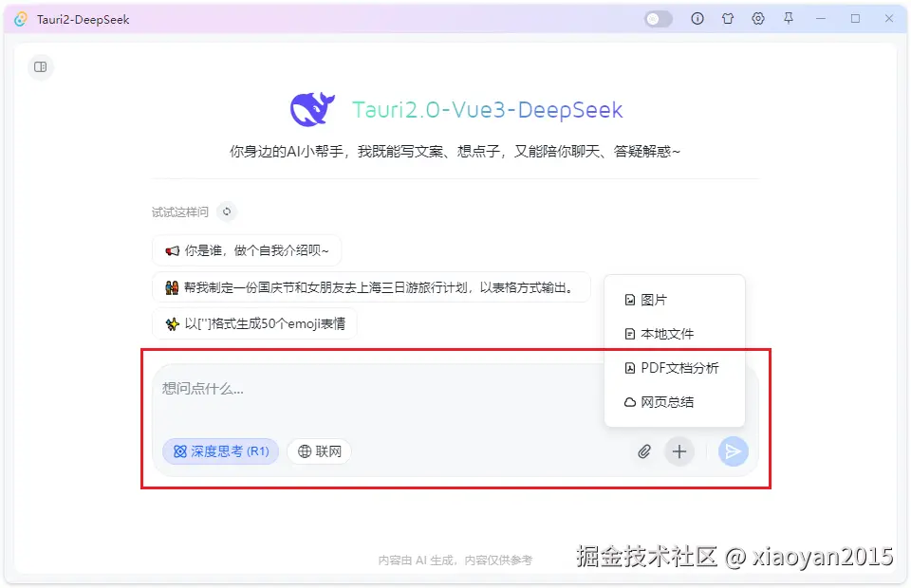The width and height of the screenshot is (911, 588).
Task: Click the paperclip attachment icon
Action: pos(644,451)
